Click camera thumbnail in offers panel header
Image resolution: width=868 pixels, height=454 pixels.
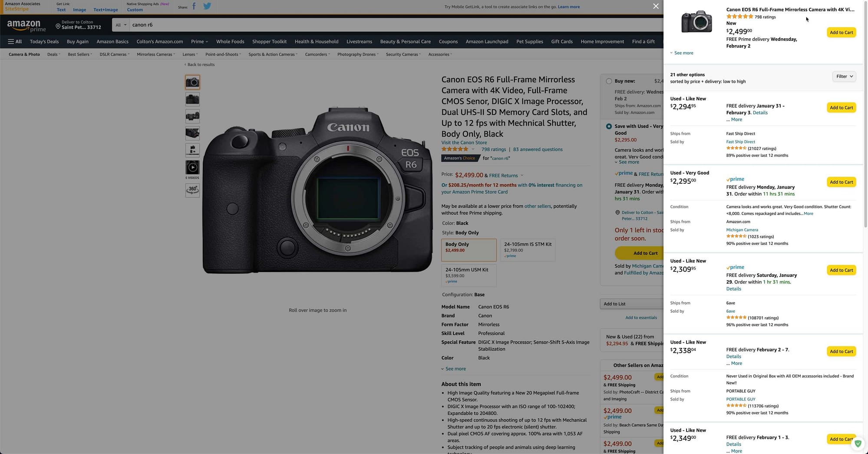[x=696, y=21]
